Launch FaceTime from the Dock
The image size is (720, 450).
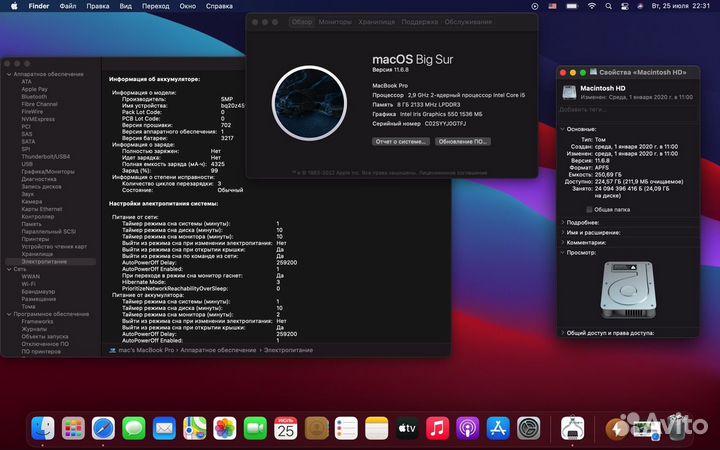point(255,428)
